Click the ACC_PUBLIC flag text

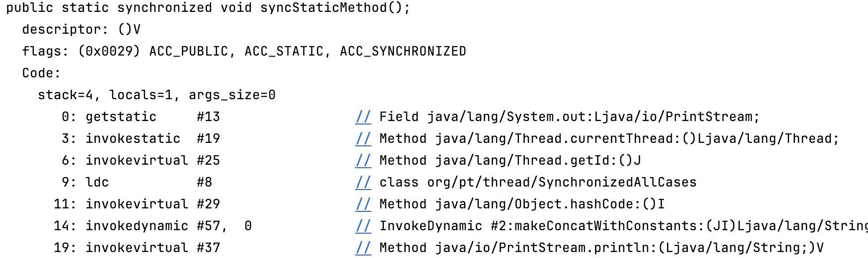[189, 52]
